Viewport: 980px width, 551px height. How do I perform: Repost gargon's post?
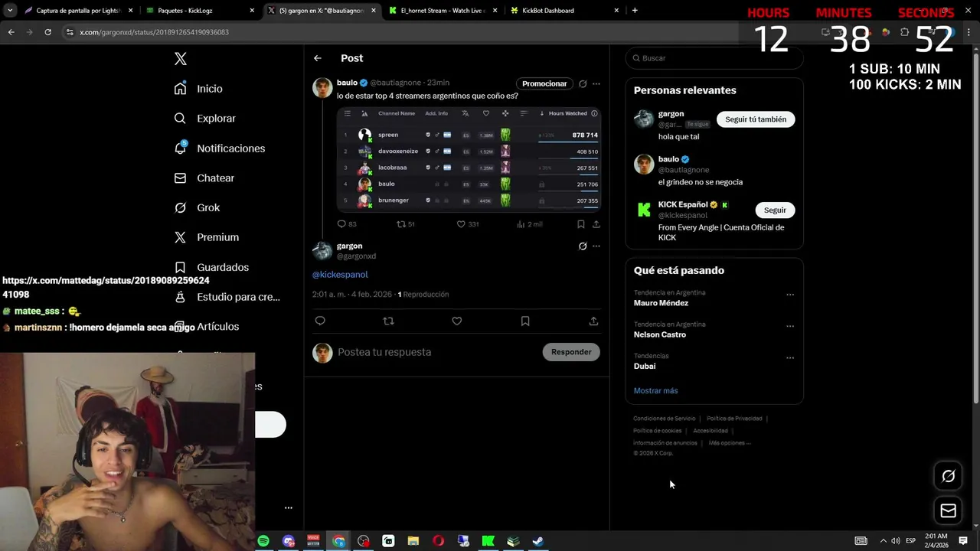(388, 321)
